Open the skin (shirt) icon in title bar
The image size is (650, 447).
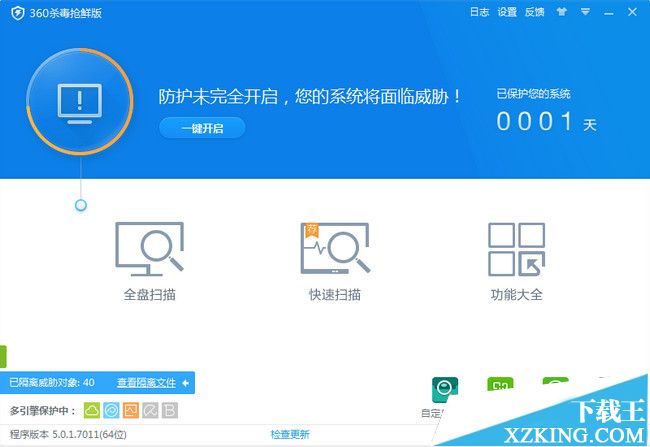pyautogui.click(x=563, y=12)
